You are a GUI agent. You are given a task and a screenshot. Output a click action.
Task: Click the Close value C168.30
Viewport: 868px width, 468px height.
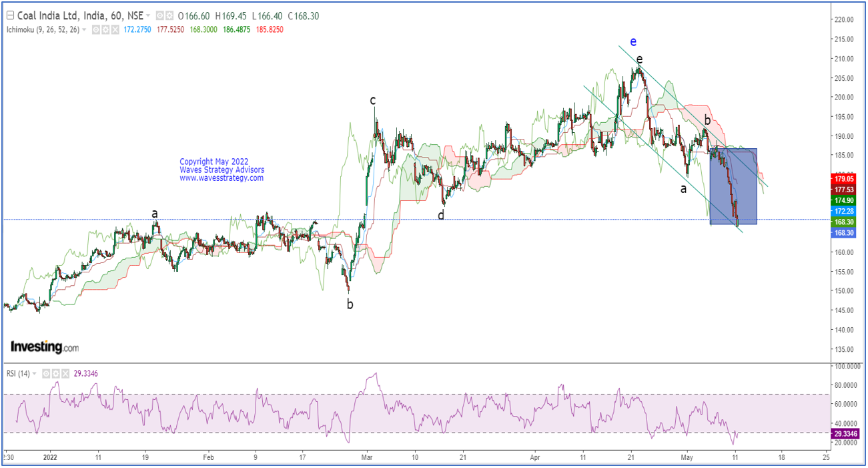pyautogui.click(x=304, y=16)
